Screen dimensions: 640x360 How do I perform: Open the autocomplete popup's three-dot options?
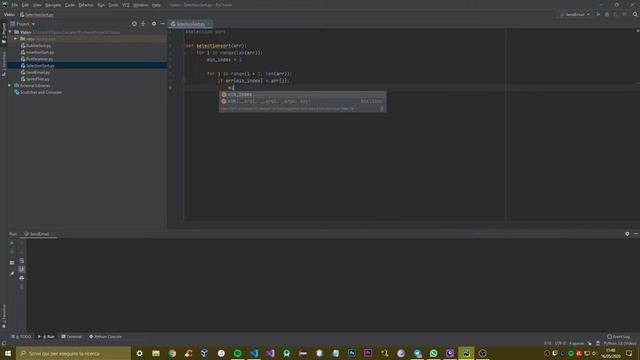382,108
